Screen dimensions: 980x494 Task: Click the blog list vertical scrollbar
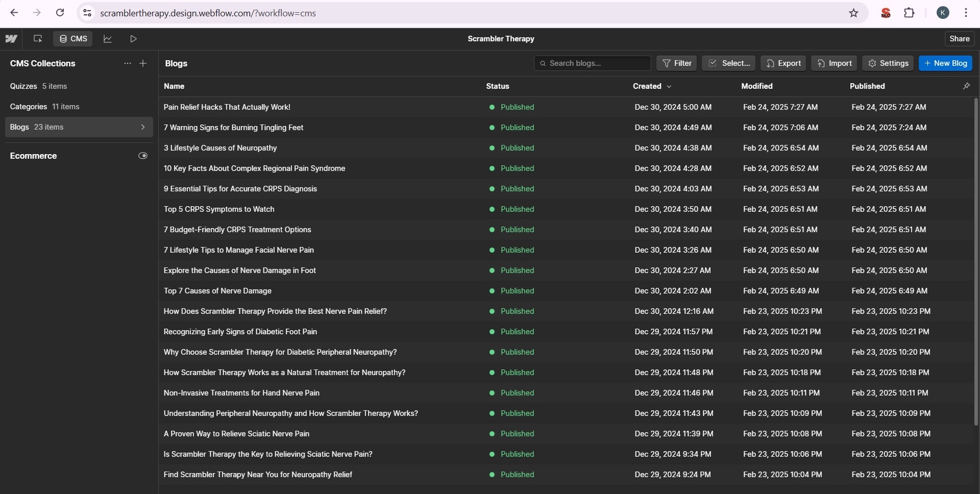[976, 261]
